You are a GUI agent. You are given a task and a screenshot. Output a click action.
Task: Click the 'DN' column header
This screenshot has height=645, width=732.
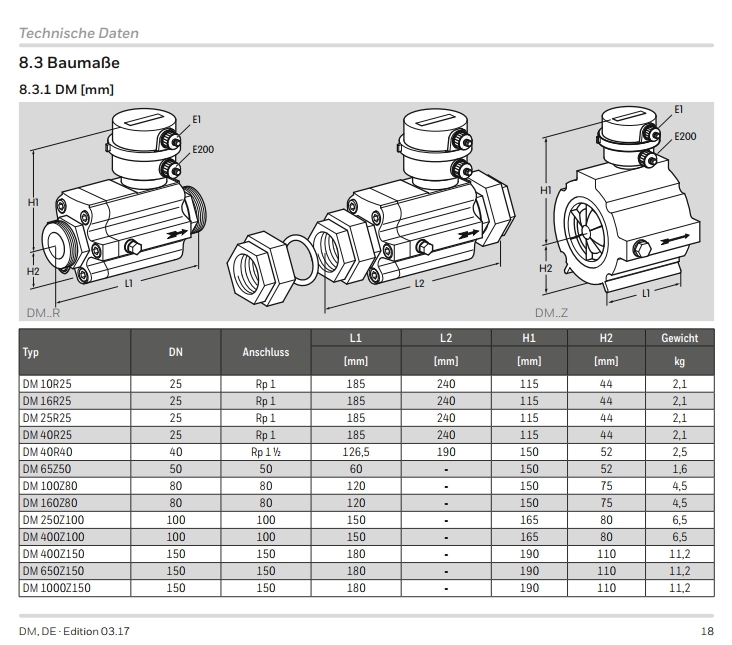click(176, 352)
